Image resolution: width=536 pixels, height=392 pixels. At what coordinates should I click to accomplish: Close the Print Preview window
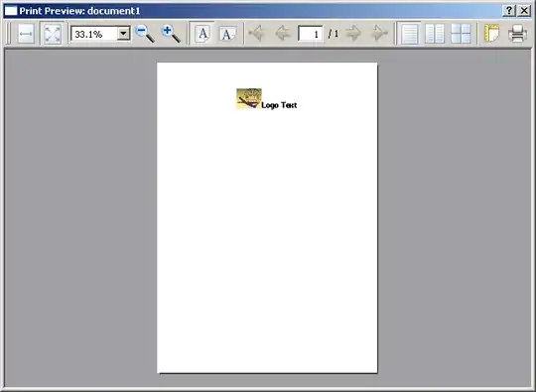point(524,11)
